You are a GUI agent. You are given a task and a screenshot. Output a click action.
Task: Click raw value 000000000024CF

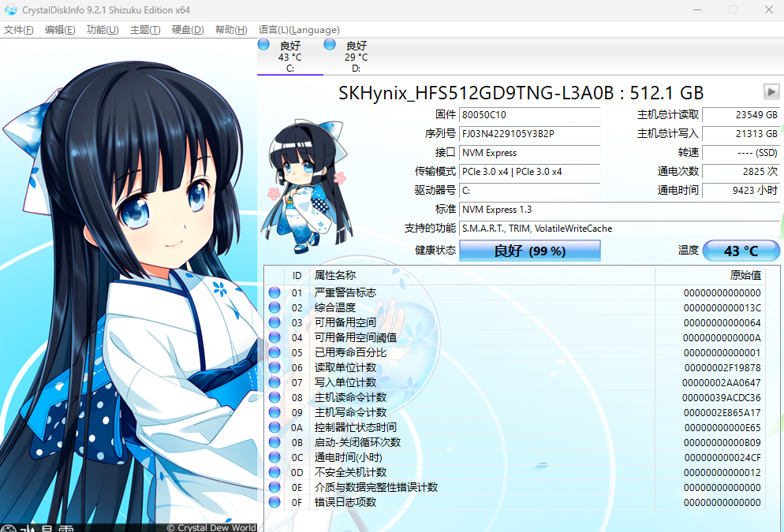click(x=722, y=458)
